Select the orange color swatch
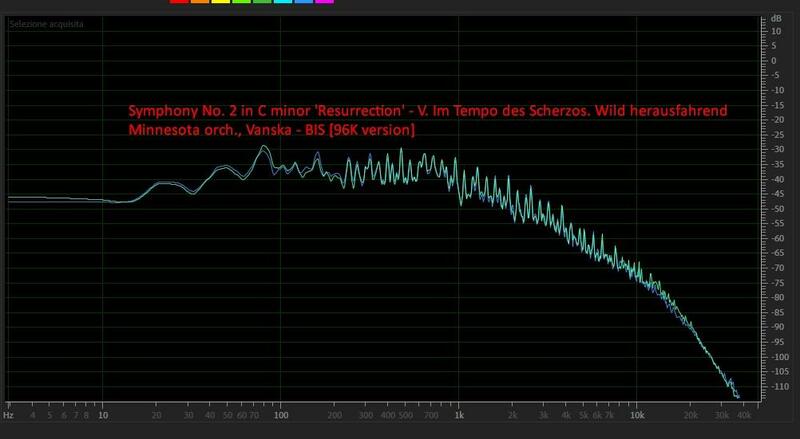Screen dimensions: 800x439 (200, 2)
